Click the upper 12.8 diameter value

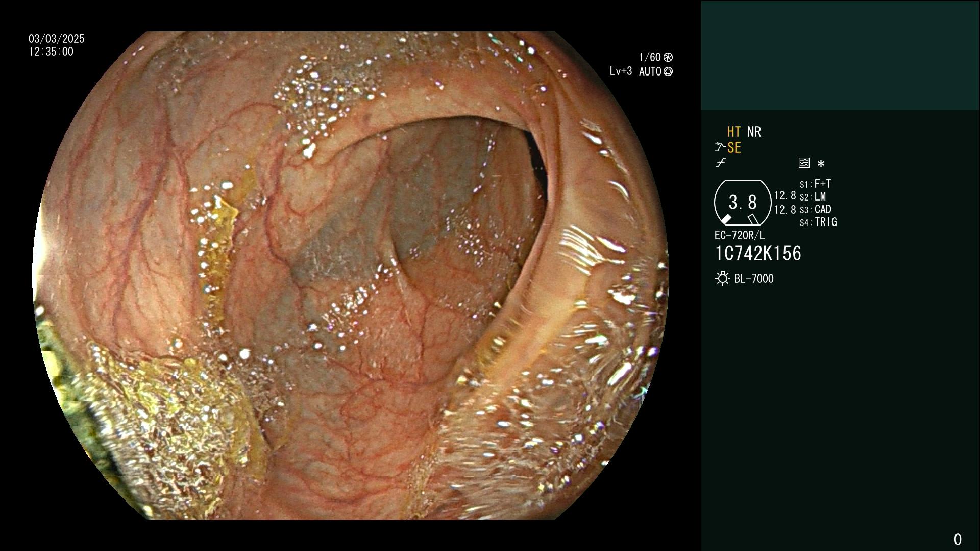785,196
